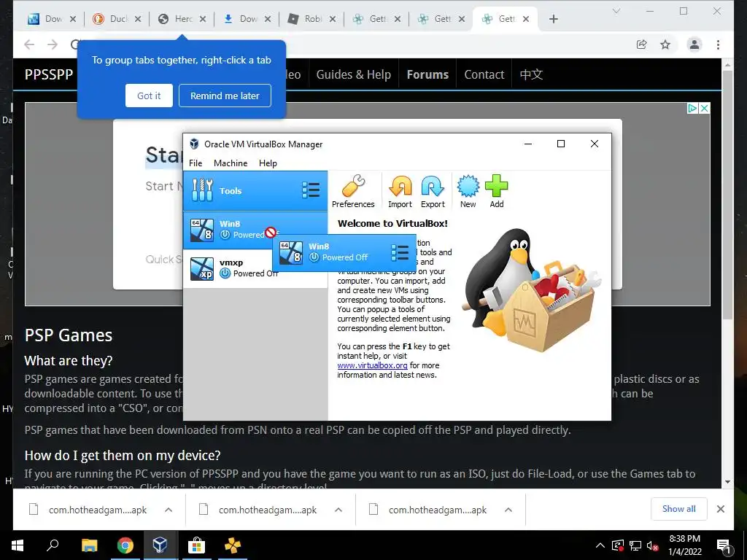
Task: Switch site language to 中文
Action: (531, 74)
